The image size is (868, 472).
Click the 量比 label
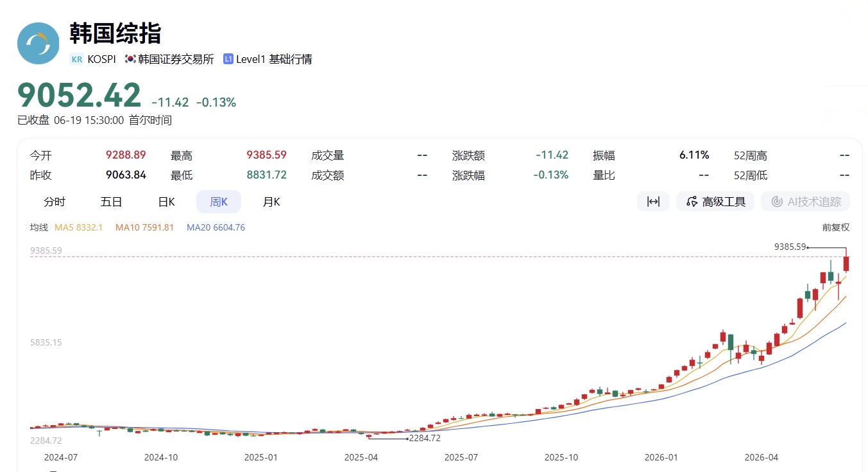coord(604,175)
